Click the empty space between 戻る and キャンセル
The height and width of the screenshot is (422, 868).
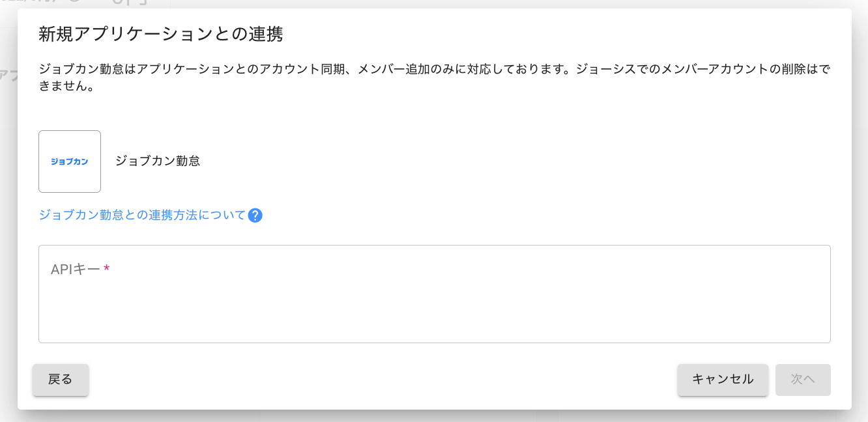click(x=378, y=380)
